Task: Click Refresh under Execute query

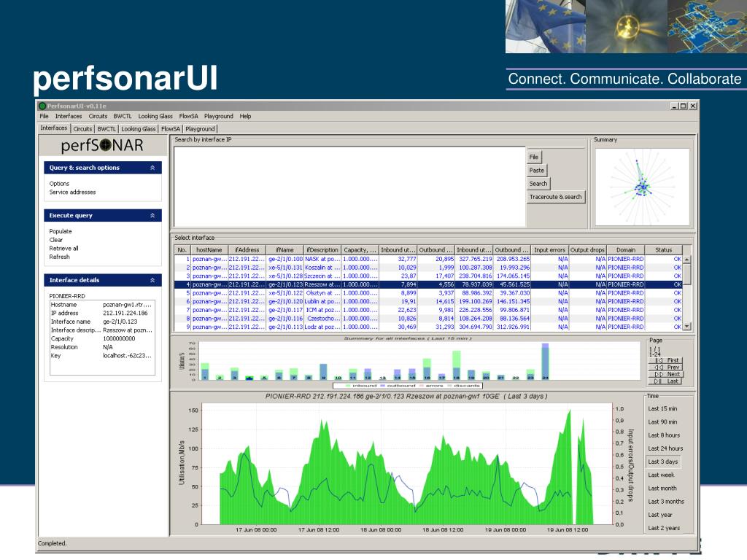Action: coord(60,257)
